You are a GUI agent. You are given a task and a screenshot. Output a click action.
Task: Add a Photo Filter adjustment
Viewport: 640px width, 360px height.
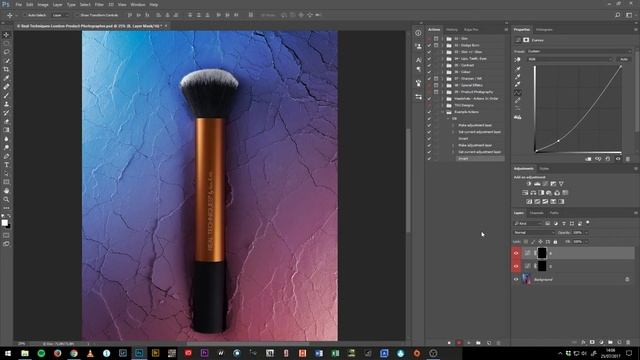coord(549,193)
